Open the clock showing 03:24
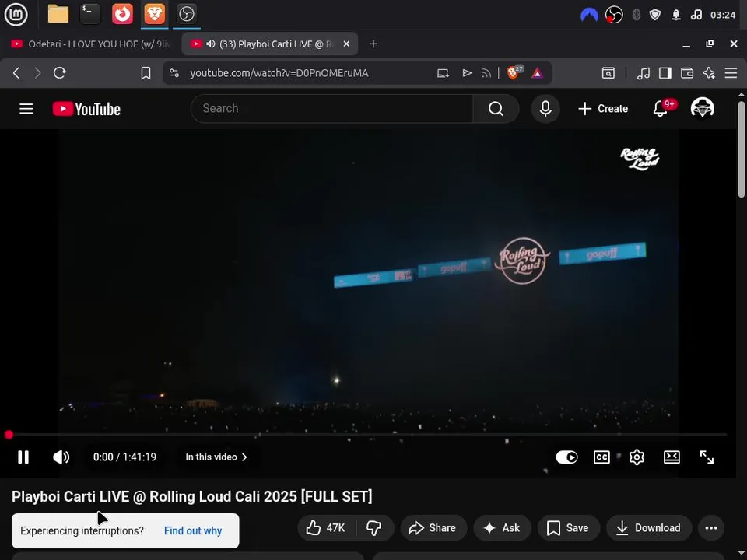 723,15
